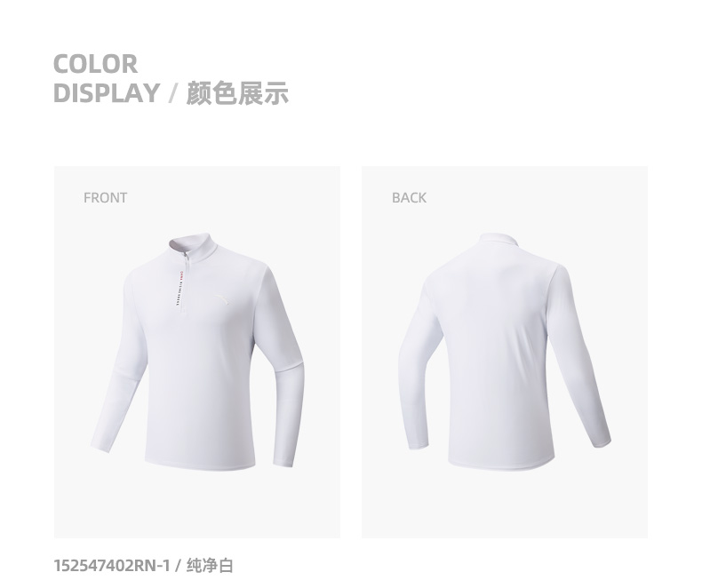Viewport: 702px width, 588px height.
Task: Click the COLOR heading text
Action: pyautogui.click(x=95, y=64)
